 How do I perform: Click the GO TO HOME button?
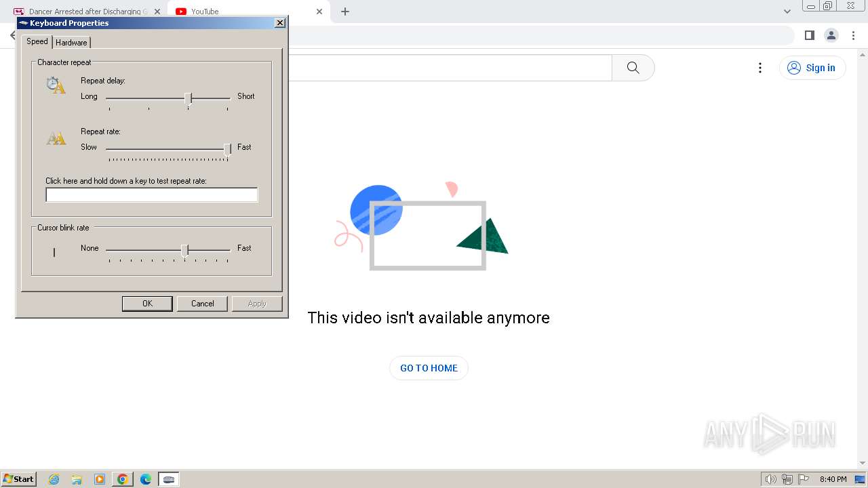[429, 368]
